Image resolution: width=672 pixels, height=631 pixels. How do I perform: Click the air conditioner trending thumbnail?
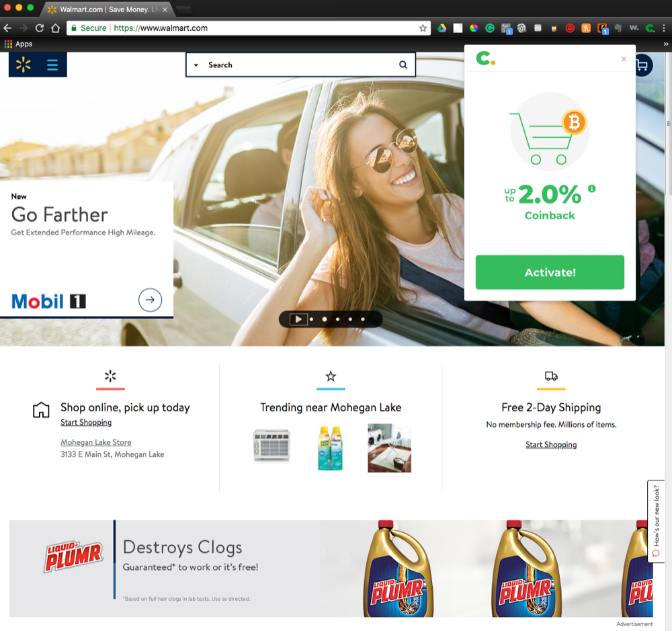271,446
